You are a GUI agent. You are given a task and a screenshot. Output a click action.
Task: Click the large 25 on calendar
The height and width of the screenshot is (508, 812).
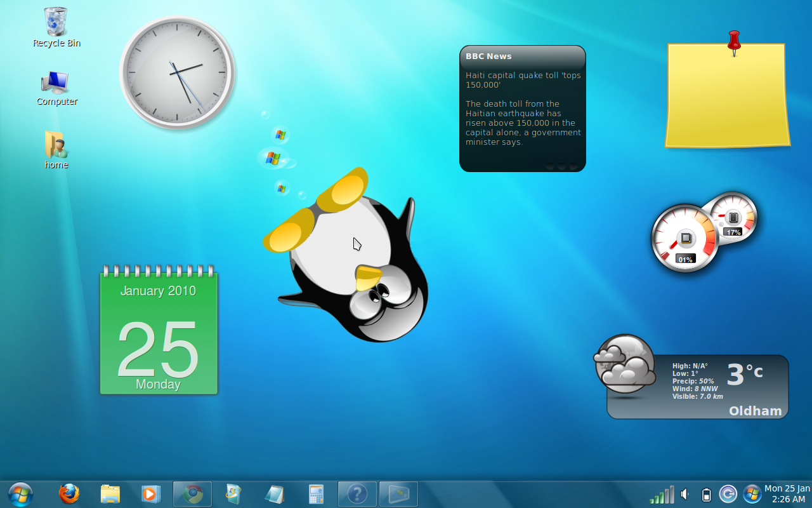click(158, 349)
